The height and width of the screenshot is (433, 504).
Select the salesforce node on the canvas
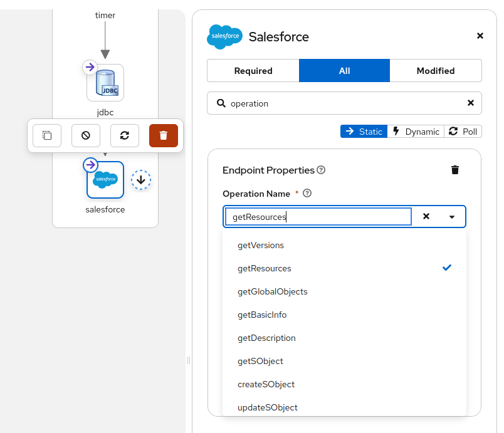click(x=105, y=180)
